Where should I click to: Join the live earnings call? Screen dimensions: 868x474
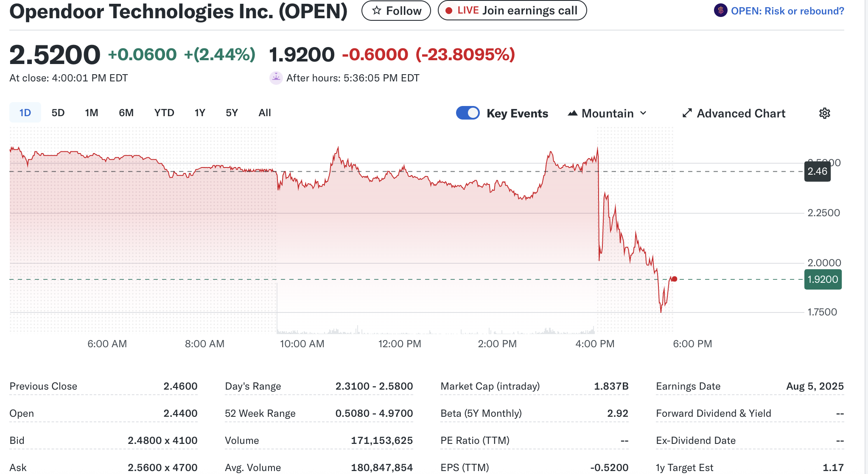512,11
